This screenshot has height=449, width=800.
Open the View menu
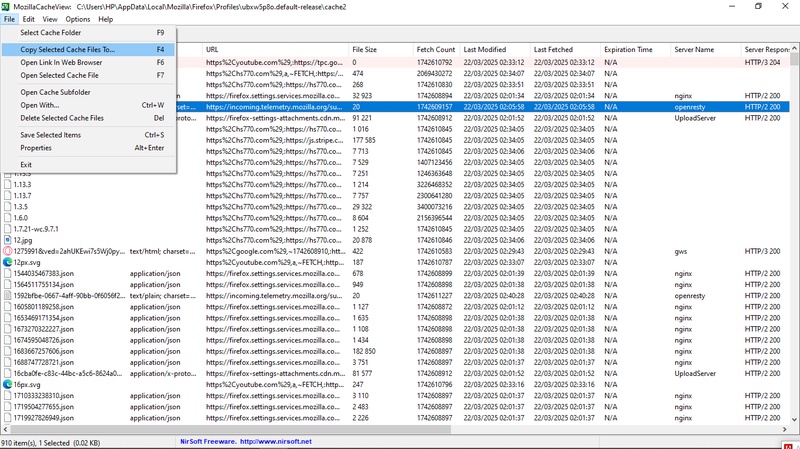[x=52, y=19]
